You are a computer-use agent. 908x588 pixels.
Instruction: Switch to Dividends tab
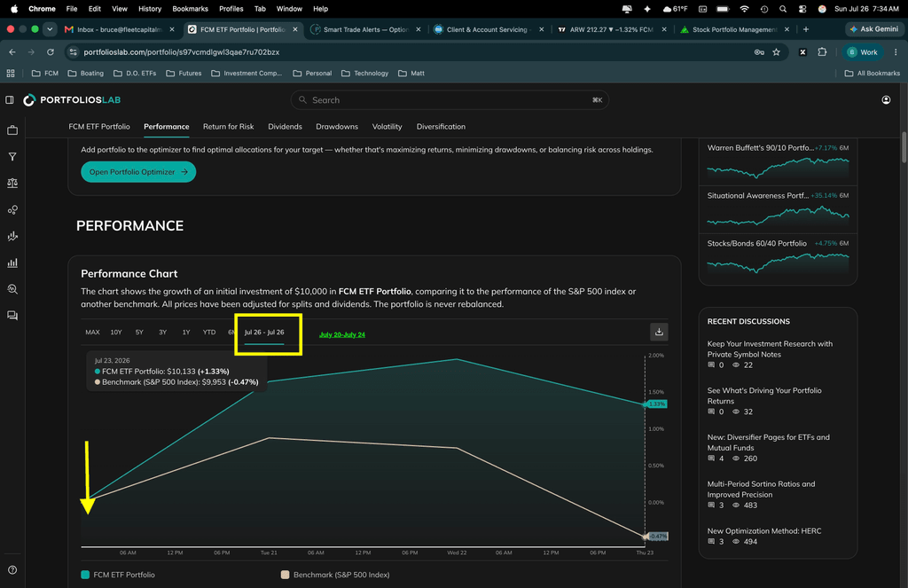pos(285,126)
